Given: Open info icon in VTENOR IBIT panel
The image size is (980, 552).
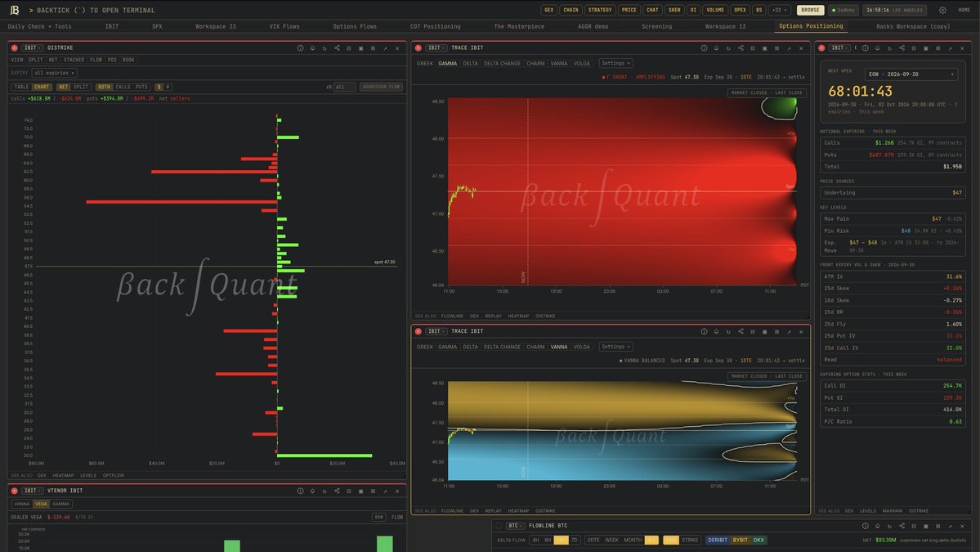Looking at the screenshot, I should click(300, 491).
